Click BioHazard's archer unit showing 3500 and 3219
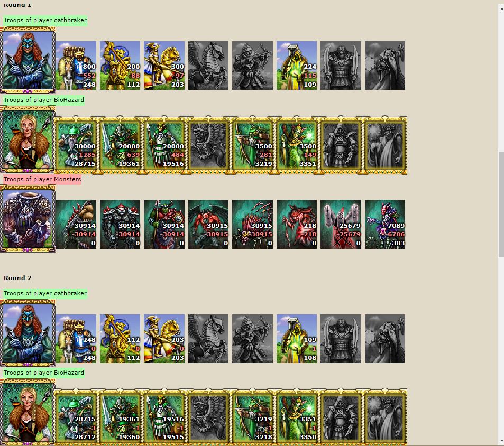Viewport: 504px width, 446px height. [x=253, y=145]
